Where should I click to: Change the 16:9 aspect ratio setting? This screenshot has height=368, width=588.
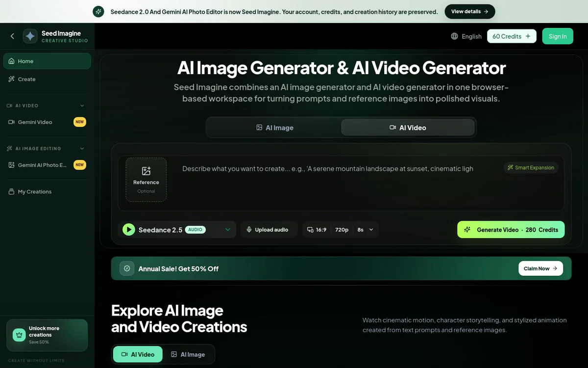tap(317, 230)
